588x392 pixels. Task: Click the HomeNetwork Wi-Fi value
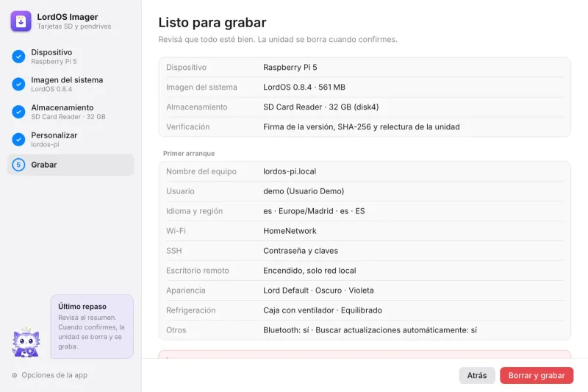pos(290,231)
